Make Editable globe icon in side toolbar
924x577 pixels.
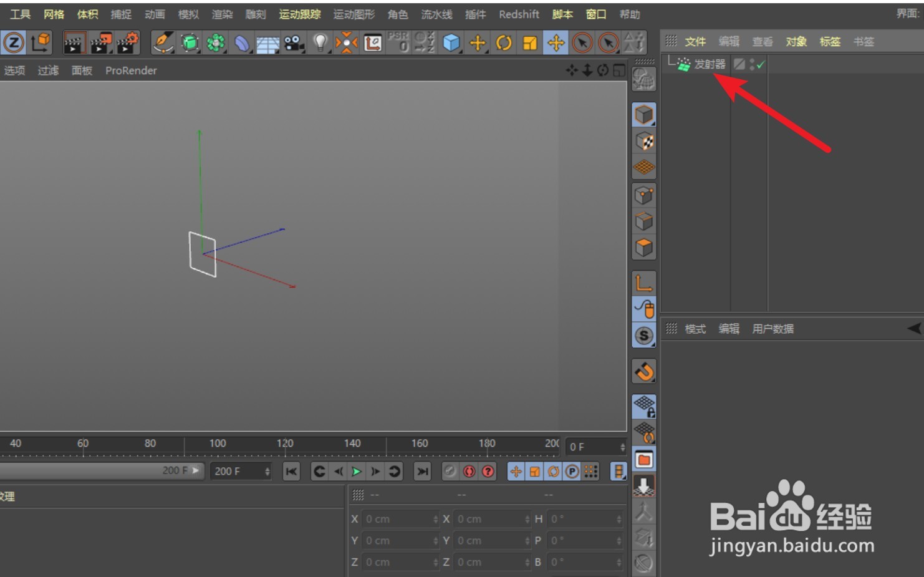click(x=643, y=79)
